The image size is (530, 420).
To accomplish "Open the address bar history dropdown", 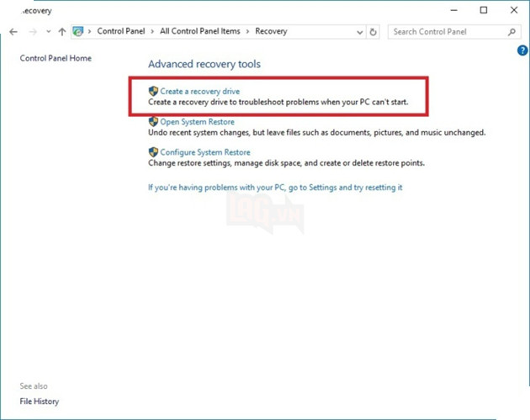I will [360, 32].
